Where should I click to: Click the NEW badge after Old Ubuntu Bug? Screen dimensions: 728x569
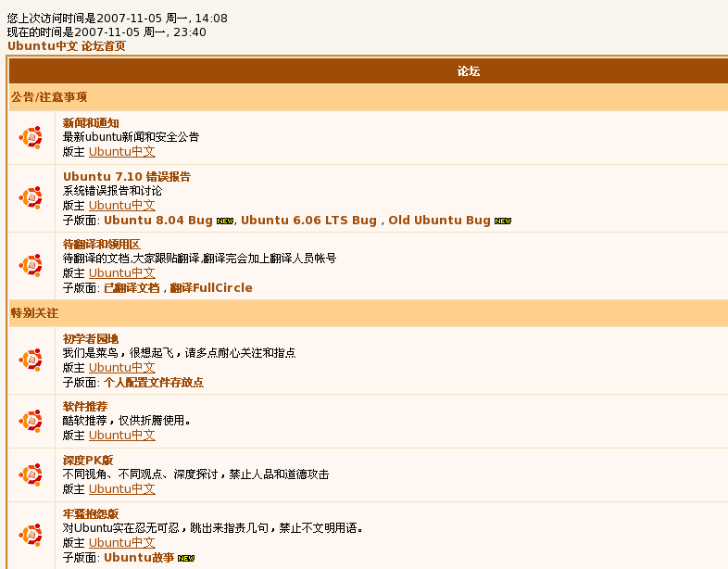502,221
